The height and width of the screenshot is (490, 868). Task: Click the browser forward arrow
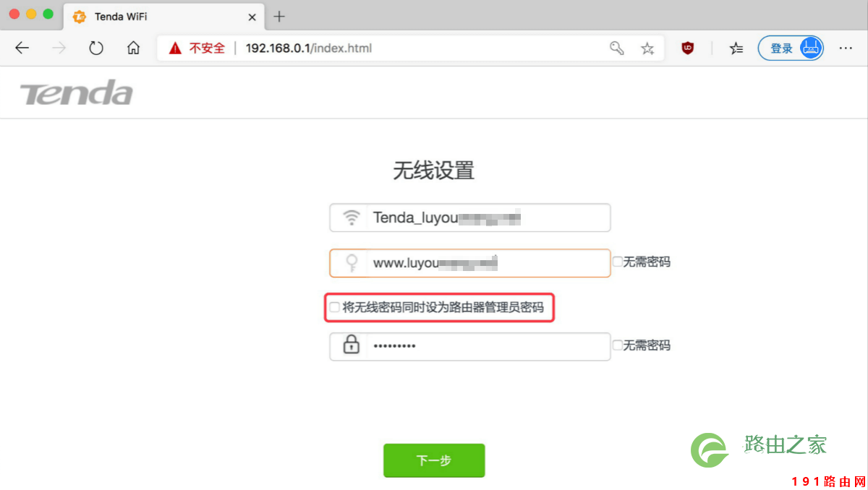[x=59, y=48]
